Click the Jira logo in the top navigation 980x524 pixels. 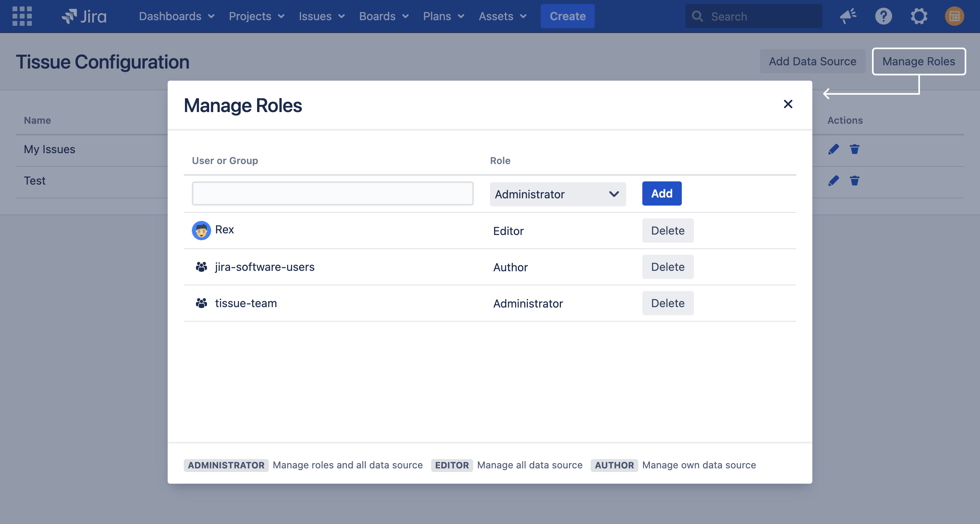point(84,16)
